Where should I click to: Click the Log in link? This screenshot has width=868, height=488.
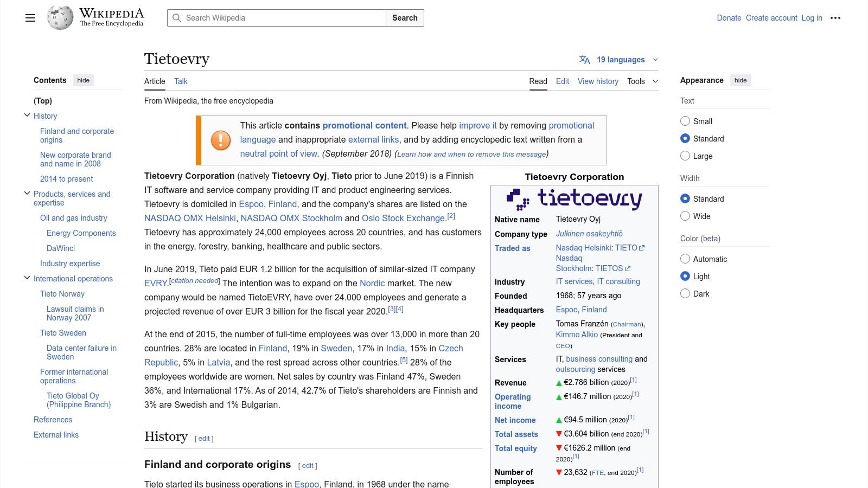click(x=812, y=18)
